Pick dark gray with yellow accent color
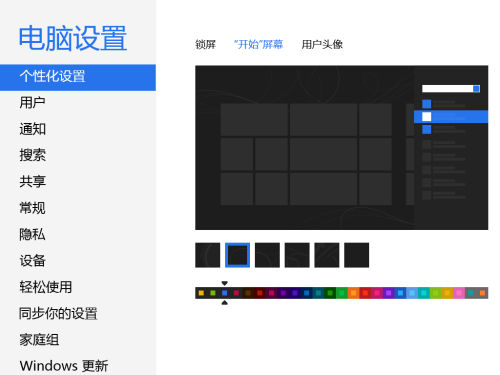Screen dimensions: 500x375 point(201,293)
